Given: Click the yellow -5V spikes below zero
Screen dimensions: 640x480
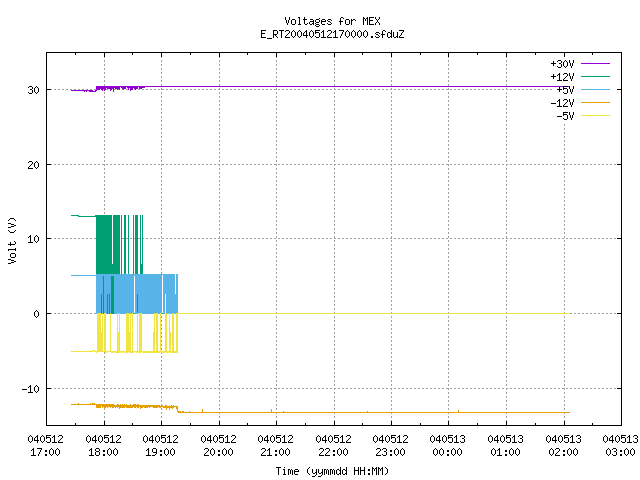Looking at the screenshot, I should point(137,333).
